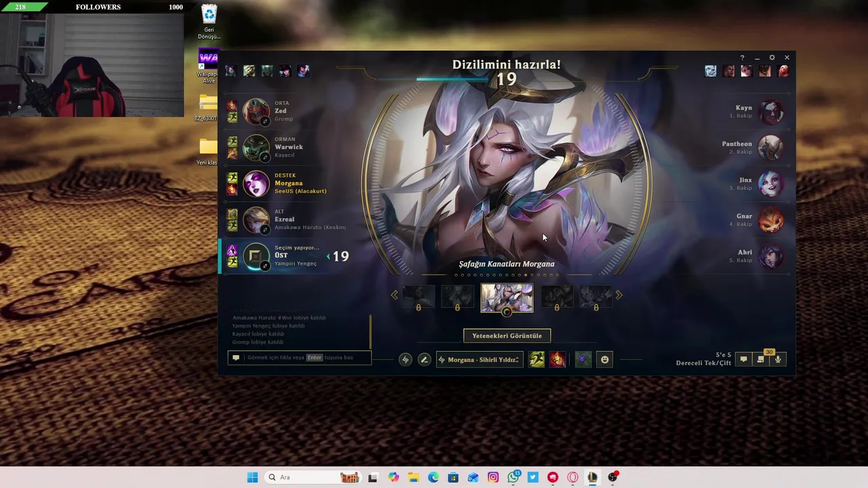Click Morgana's champion portrait in team list
Screen dimensions: 868x488
click(x=256, y=184)
